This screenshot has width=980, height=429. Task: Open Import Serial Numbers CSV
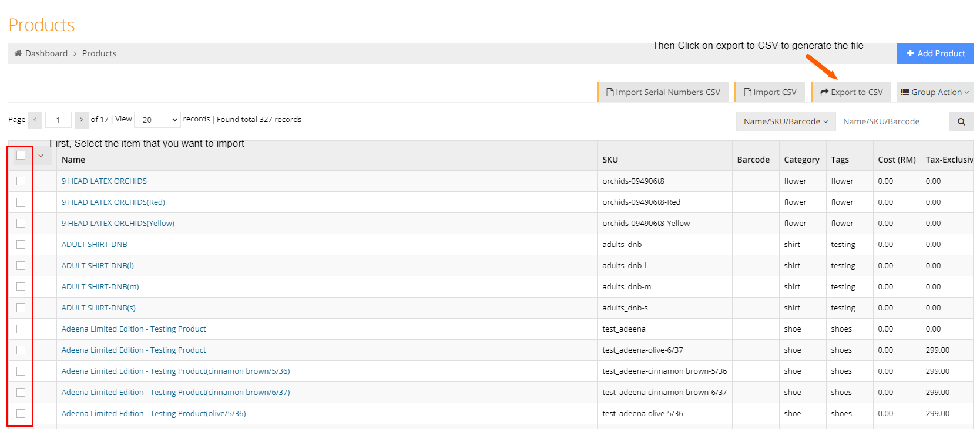pos(663,92)
